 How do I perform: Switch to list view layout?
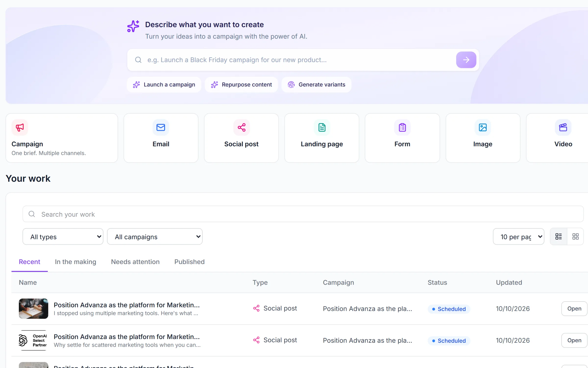pos(559,237)
